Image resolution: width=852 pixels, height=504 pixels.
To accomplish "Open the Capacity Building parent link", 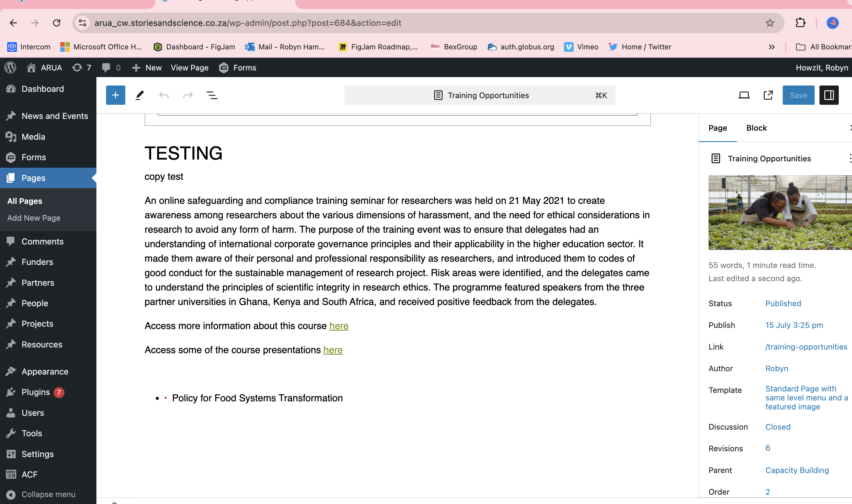I will (797, 470).
